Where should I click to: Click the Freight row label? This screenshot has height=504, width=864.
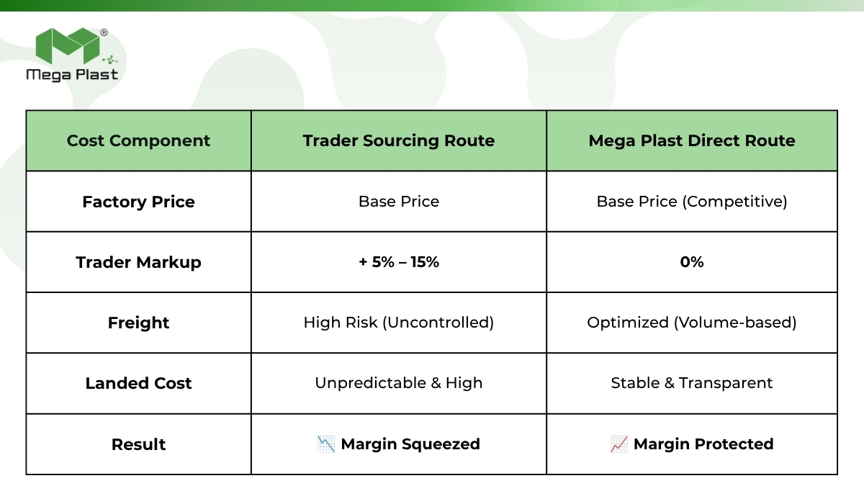(x=139, y=323)
